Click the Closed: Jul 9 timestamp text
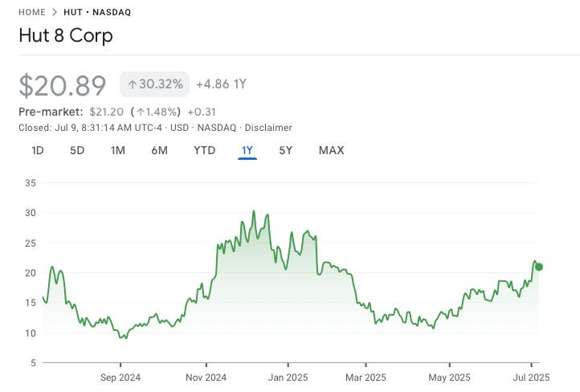 tap(90, 128)
